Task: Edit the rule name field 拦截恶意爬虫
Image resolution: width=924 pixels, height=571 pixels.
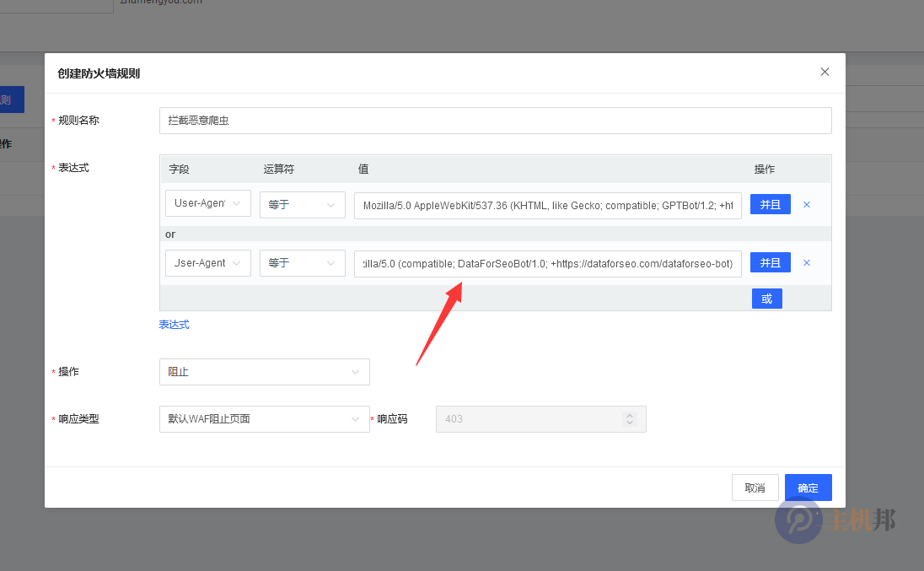Action: pyautogui.click(x=495, y=121)
